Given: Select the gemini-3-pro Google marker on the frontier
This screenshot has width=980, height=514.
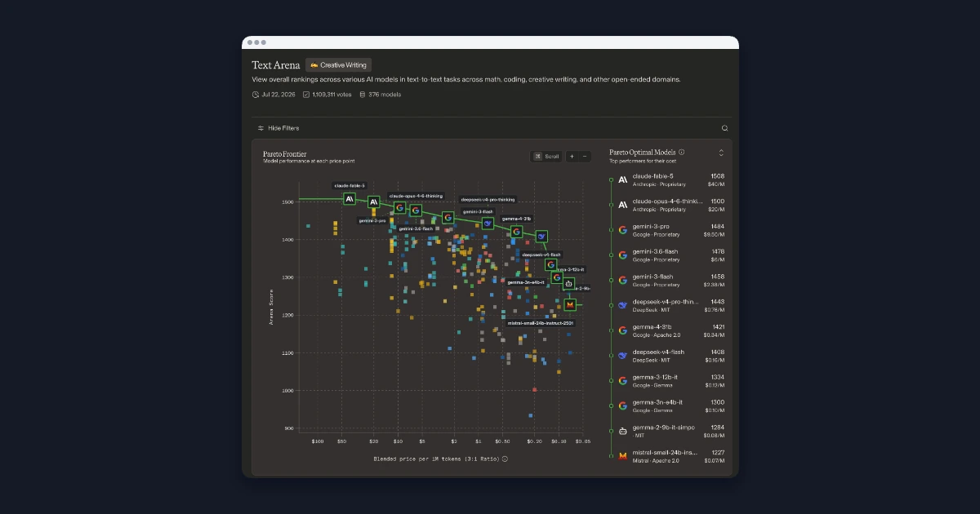Looking at the screenshot, I should (399, 207).
